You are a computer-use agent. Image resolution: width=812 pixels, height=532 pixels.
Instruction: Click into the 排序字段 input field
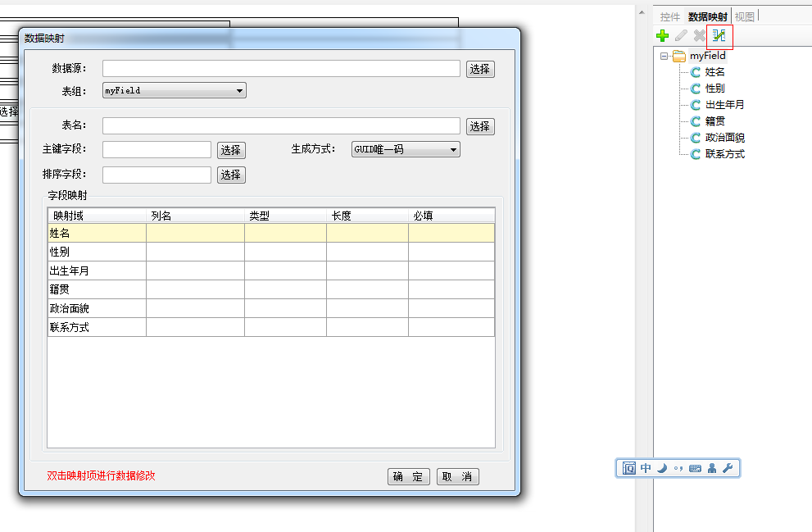pyautogui.click(x=157, y=175)
